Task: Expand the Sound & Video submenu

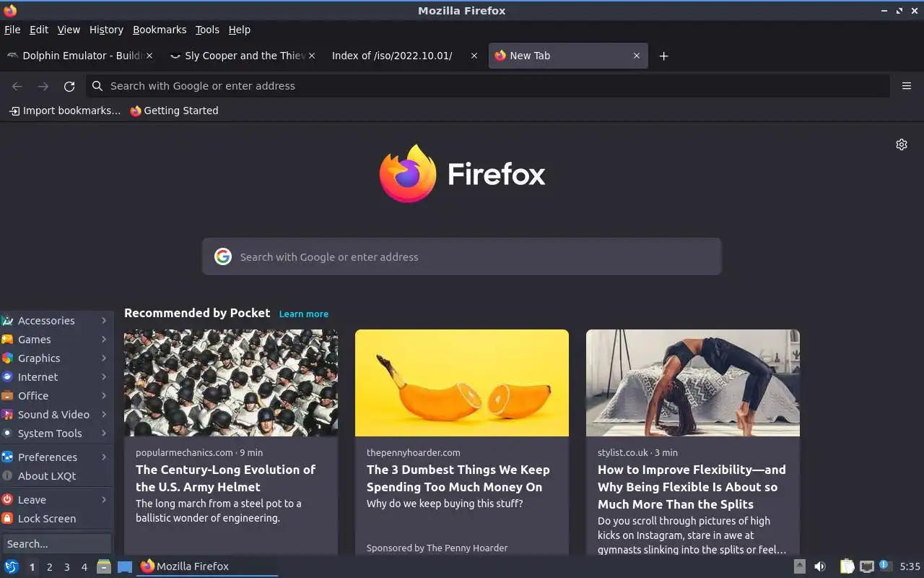Action: 56,415
